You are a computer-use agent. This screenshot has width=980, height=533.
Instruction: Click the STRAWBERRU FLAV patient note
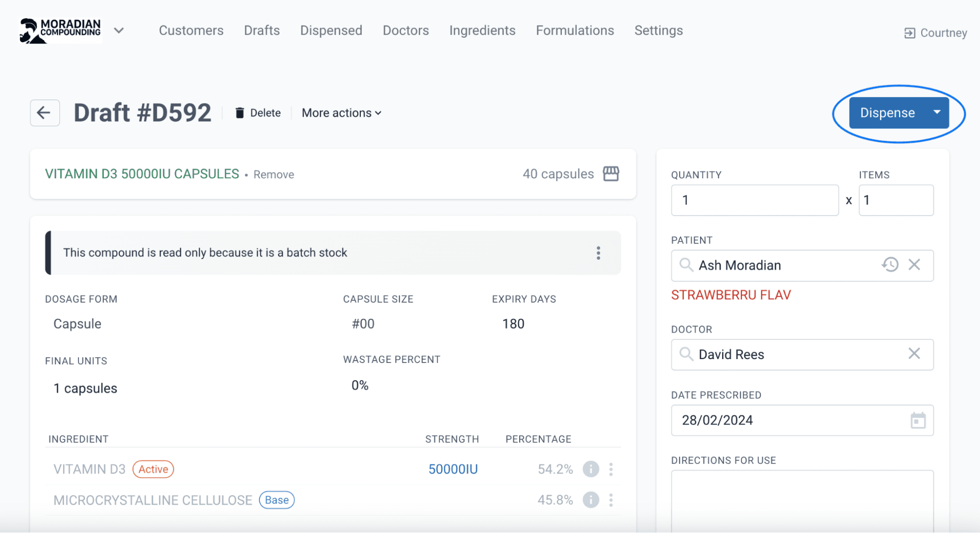(731, 295)
